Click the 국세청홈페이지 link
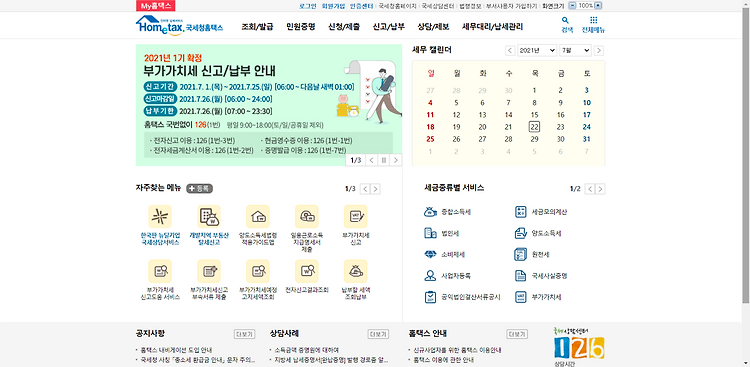750x367 pixels. (397, 6)
